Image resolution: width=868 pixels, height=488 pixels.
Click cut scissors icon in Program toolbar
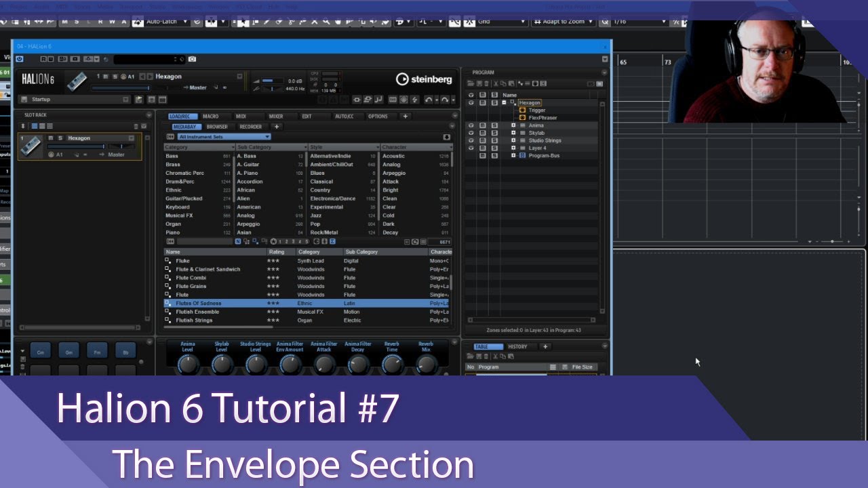[495, 83]
